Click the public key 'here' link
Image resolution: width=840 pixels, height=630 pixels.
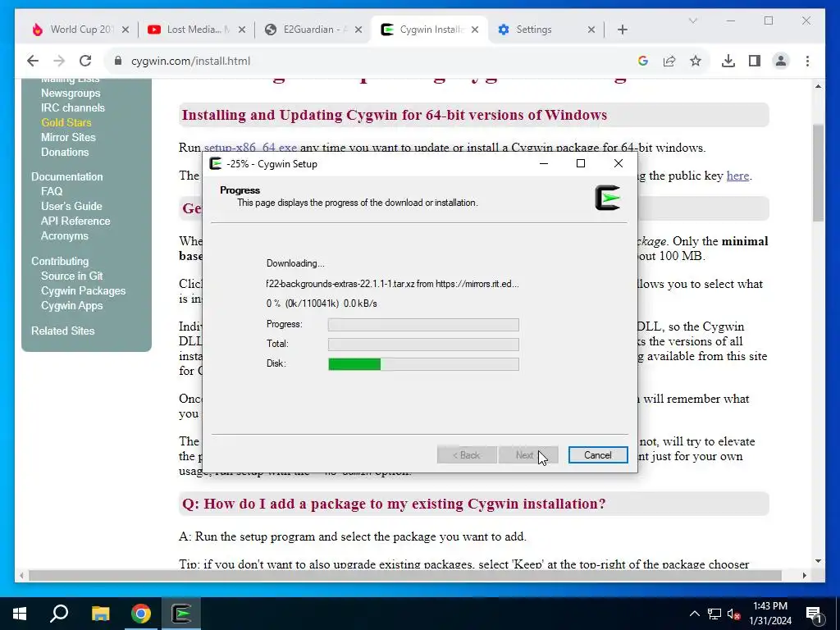(737, 176)
